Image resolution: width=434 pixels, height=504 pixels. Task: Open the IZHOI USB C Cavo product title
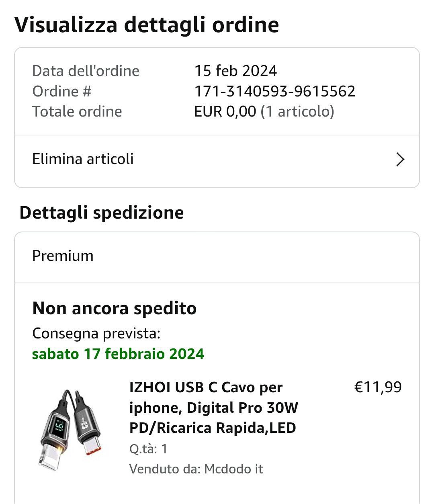click(213, 408)
